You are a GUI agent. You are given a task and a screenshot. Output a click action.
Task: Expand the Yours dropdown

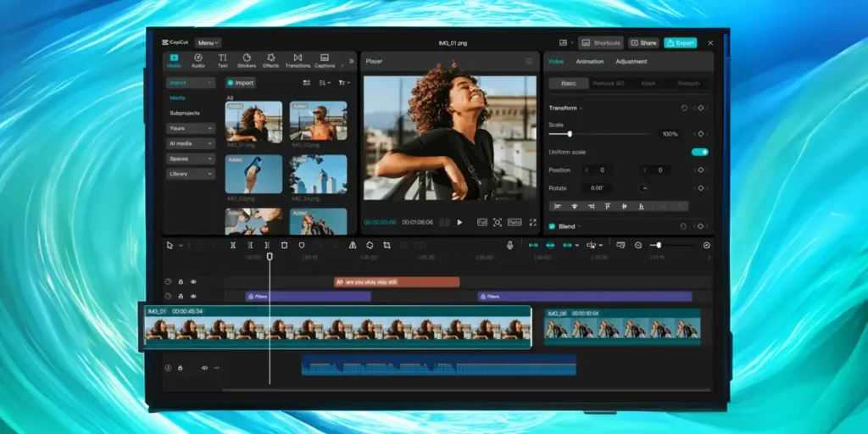pyautogui.click(x=191, y=128)
